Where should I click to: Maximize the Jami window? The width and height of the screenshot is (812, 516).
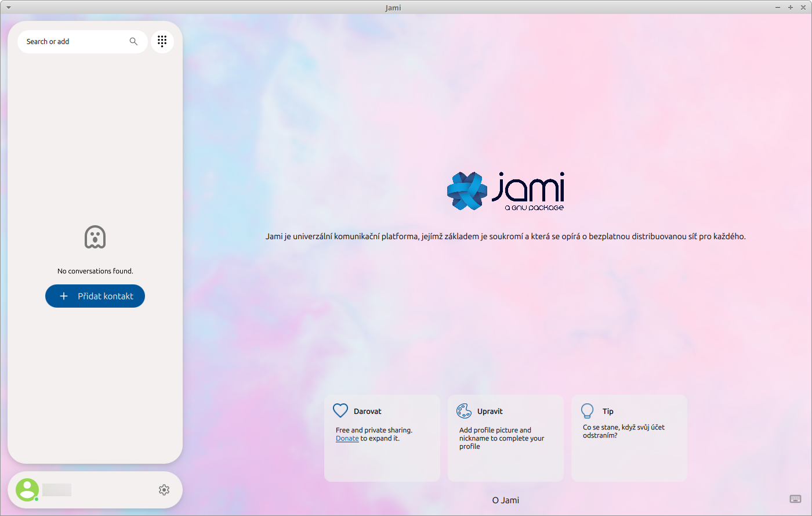tap(790, 8)
